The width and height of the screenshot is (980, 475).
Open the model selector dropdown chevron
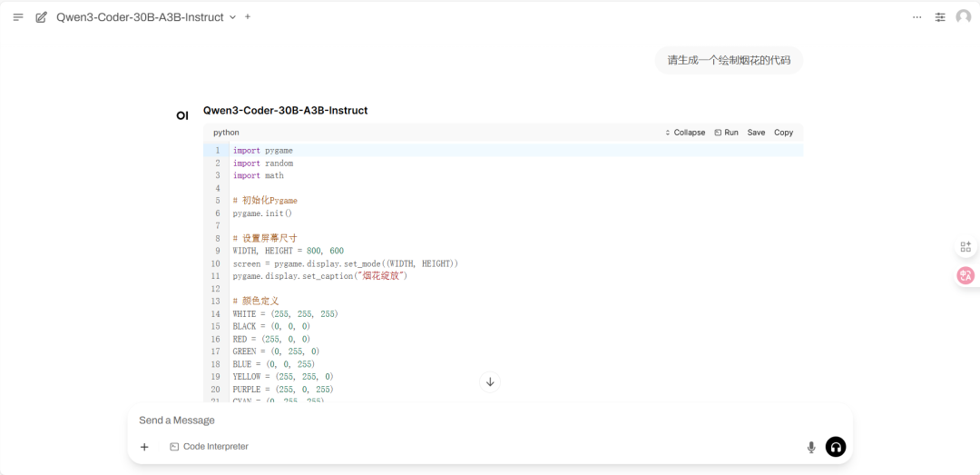(232, 17)
